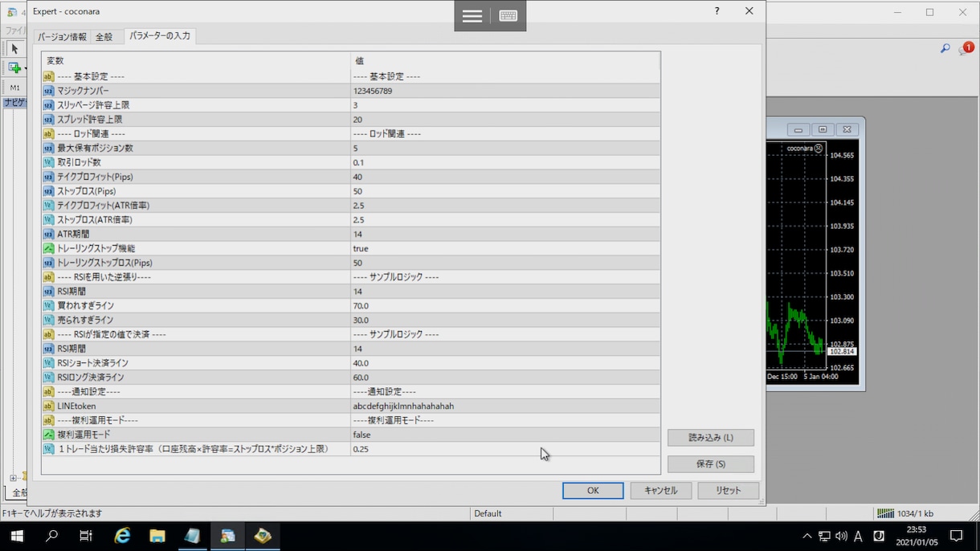Click the キャンセル button
The image size is (980, 551).
(x=660, y=490)
